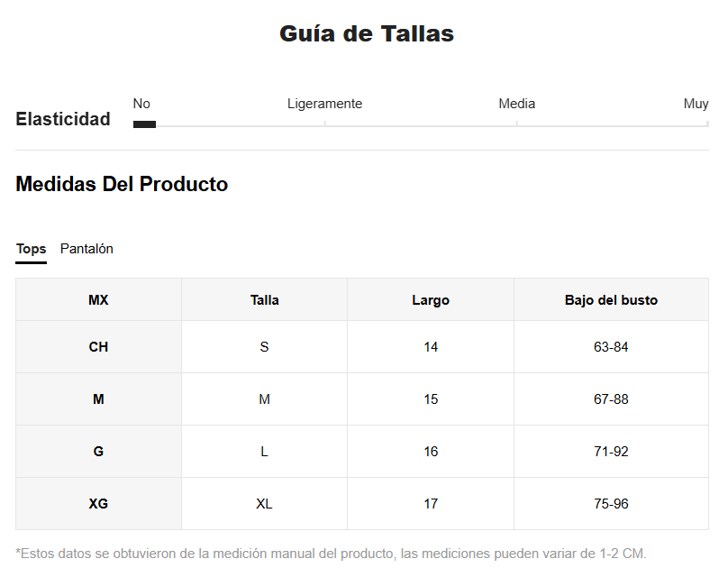Click the XG size row label

point(98,504)
